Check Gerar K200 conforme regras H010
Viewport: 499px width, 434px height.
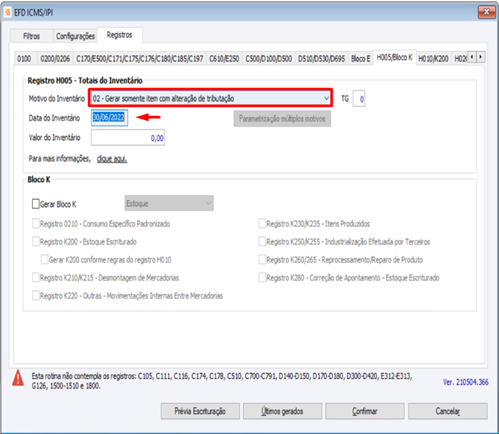tap(44, 259)
